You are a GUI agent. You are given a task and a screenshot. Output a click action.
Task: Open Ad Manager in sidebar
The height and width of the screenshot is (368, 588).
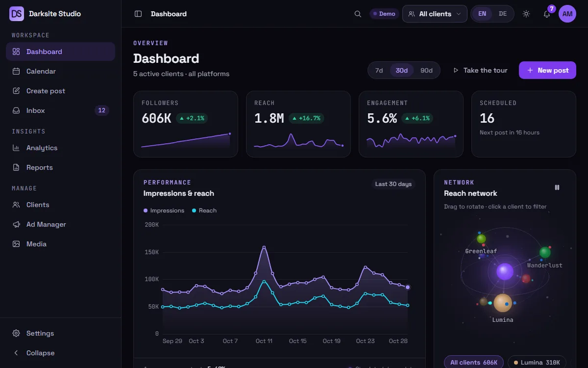click(60, 224)
